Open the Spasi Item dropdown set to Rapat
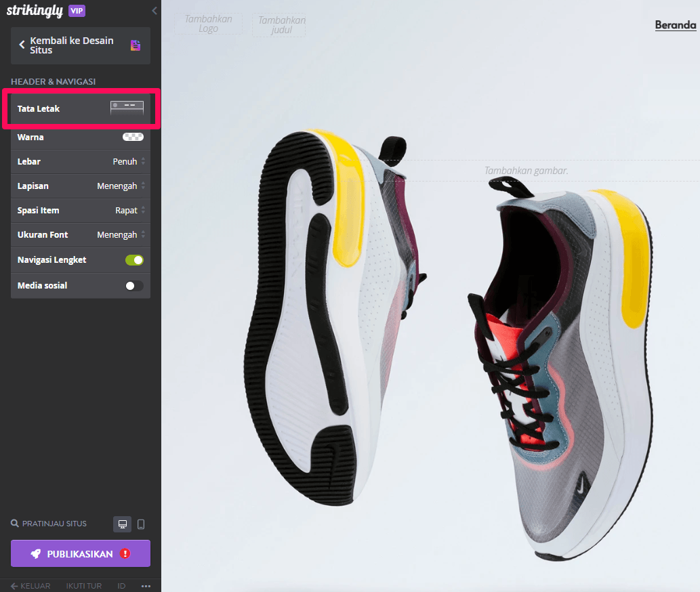700x592 pixels. (x=130, y=211)
